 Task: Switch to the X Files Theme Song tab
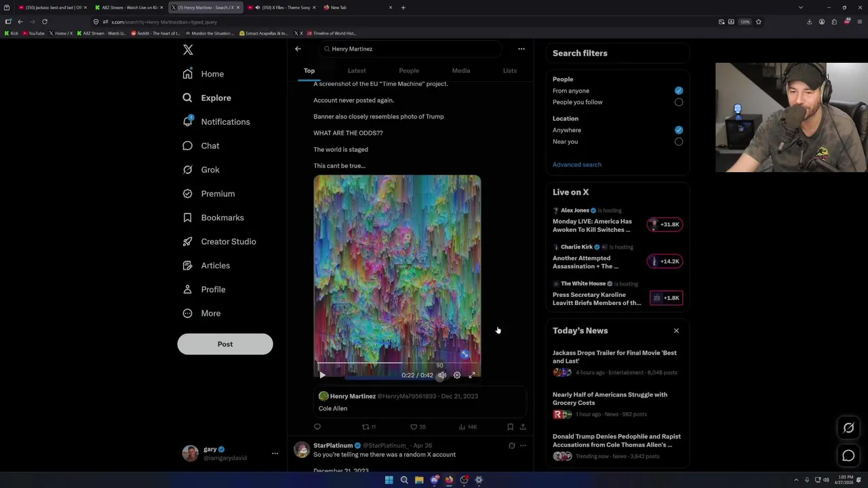tap(281, 7)
